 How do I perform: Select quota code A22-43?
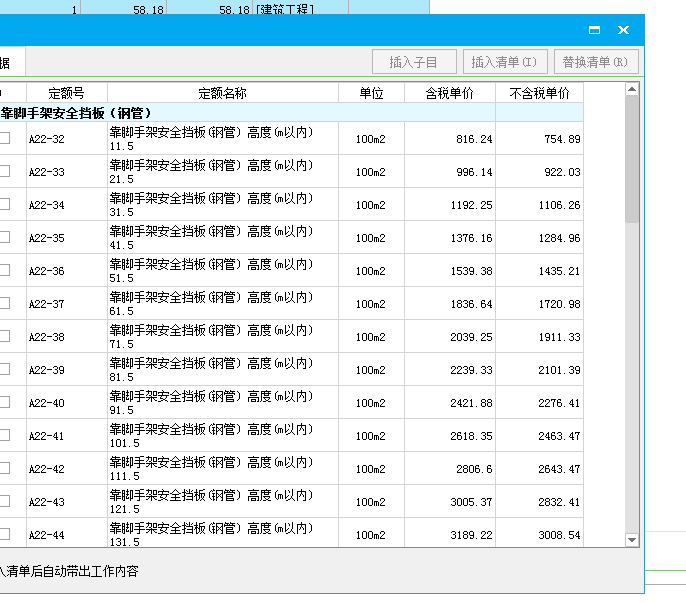[x=47, y=502]
